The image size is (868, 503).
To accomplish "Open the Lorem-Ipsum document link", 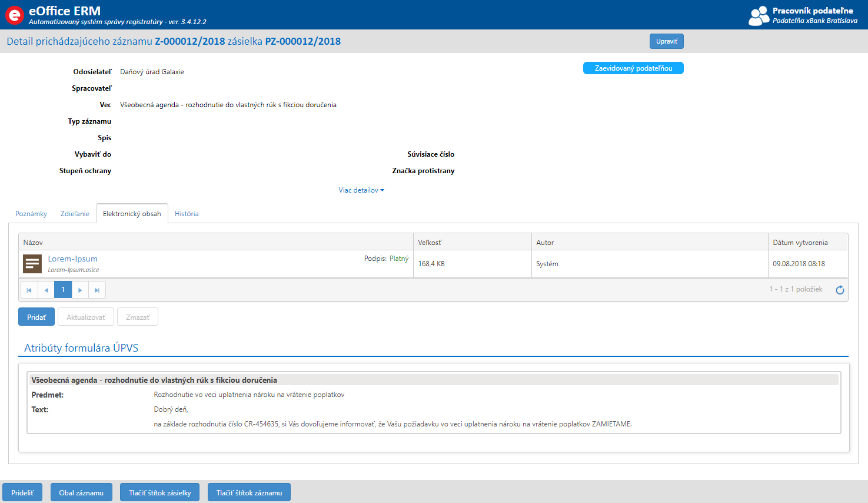I will [73, 259].
